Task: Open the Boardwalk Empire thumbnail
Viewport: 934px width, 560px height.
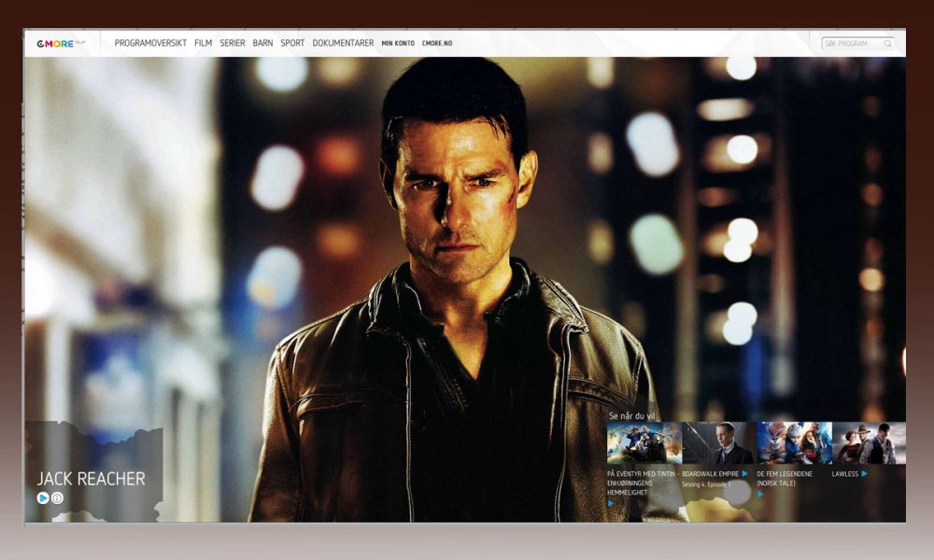Action: pos(719,443)
